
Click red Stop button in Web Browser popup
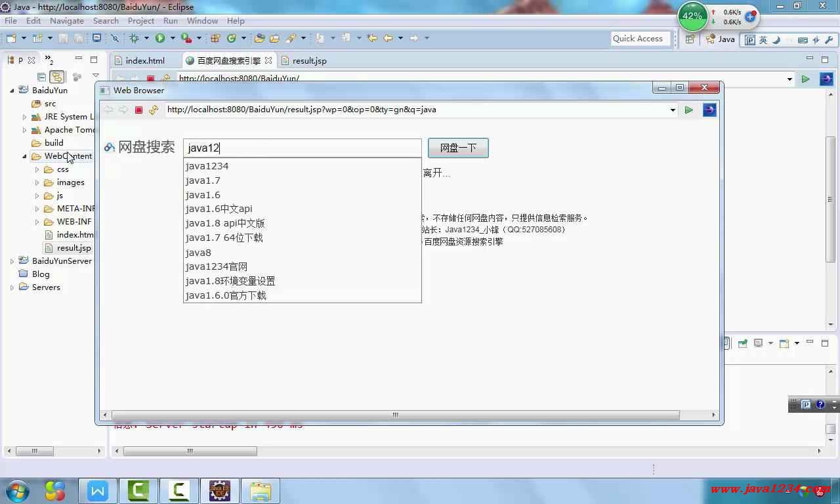click(x=138, y=110)
